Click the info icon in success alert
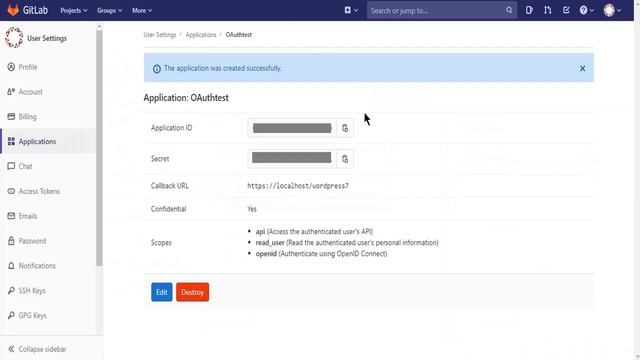640x360 pixels. pyautogui.click(x=157, y=69)
